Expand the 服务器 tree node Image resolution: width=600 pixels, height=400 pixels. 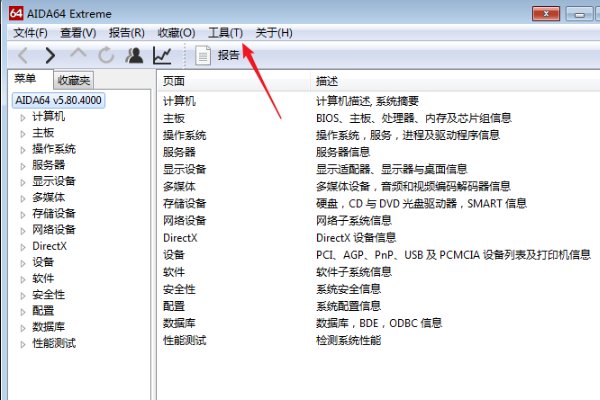[23, 166]
